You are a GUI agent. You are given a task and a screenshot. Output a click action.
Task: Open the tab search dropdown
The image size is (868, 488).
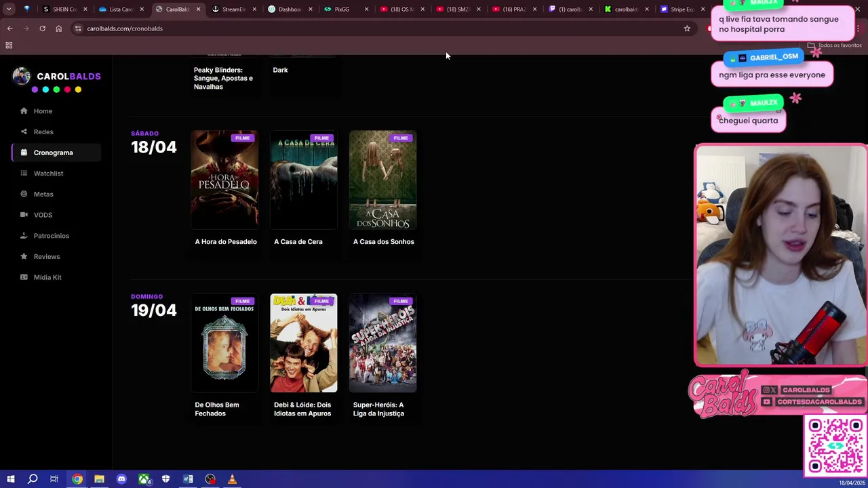pos(9,9)
